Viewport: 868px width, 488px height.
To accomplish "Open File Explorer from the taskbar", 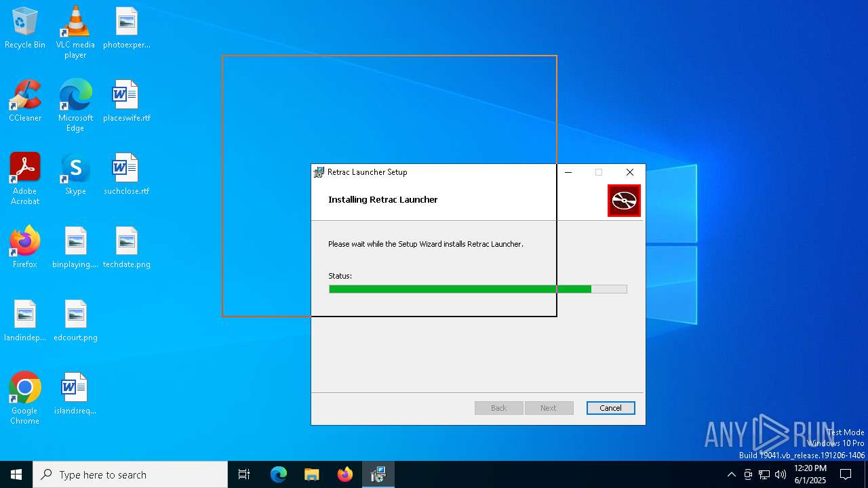I will [x=312, y=474].
